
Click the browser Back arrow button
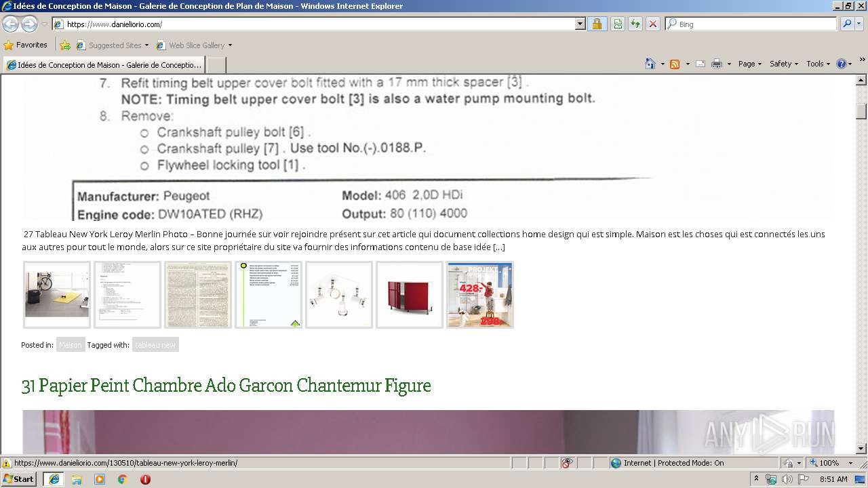click(x=10, y=24)
